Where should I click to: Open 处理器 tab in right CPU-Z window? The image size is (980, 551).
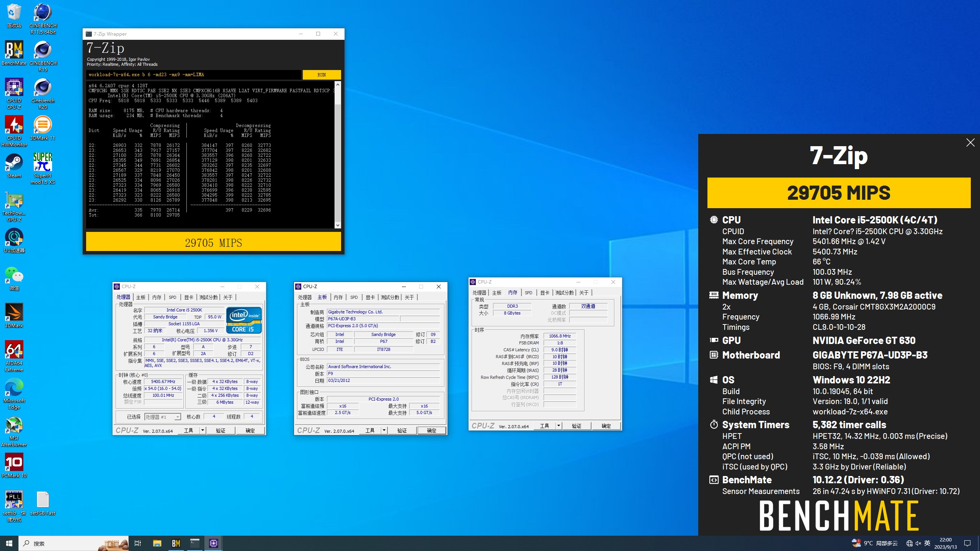479,293
